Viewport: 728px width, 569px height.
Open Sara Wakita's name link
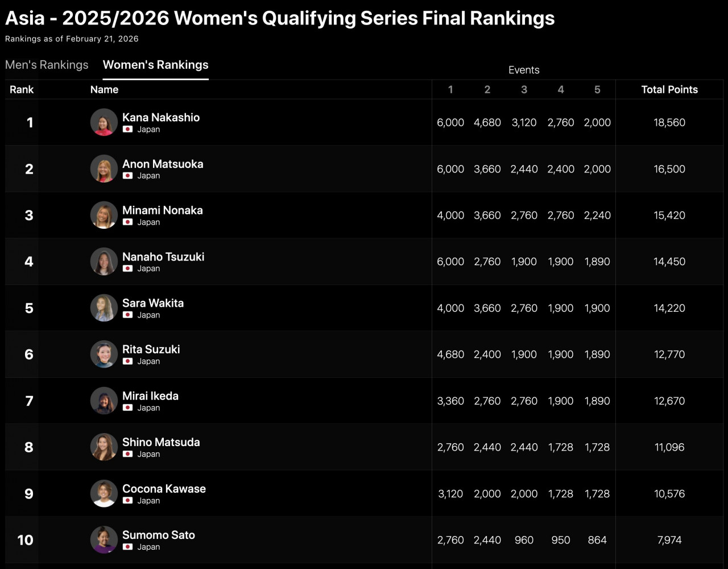(x=153, y=303)
